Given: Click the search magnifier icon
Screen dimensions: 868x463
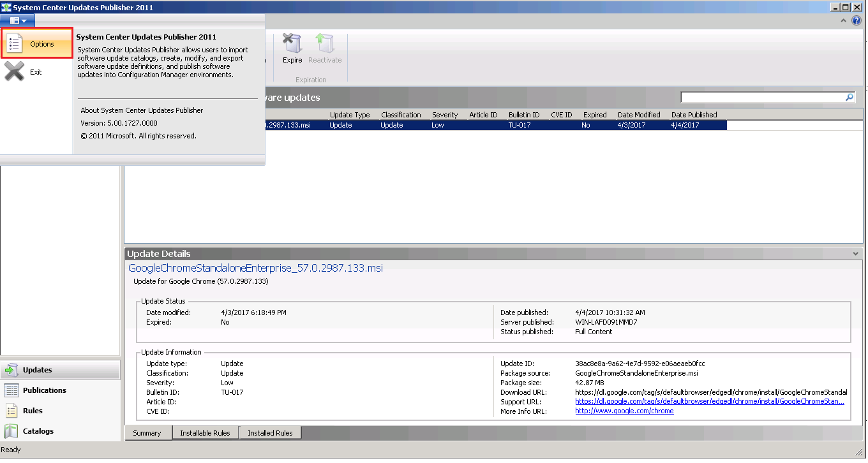Looking at the screenshot, I should click(x=849, y=97).
